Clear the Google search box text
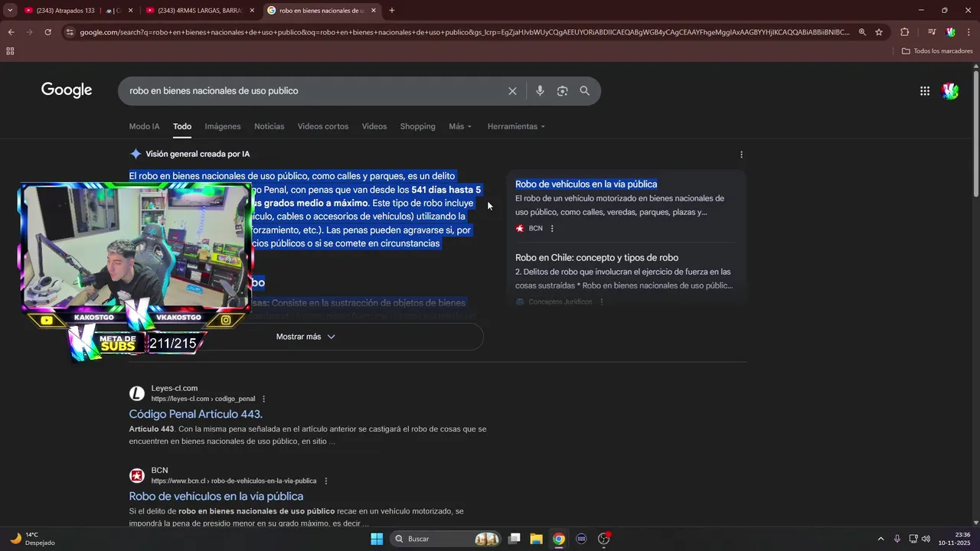Viewport: 980px width, 551px height. (x=512, y=91)
